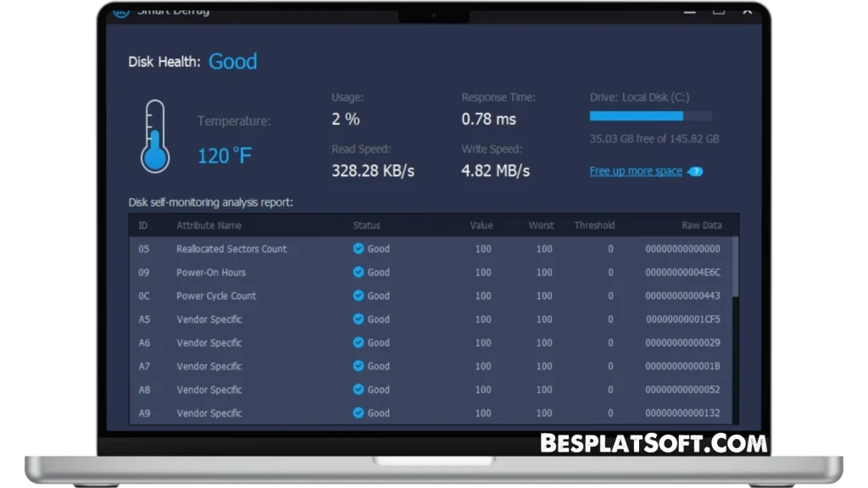Viewport: 868px width, 488px height.
Task: Click the blue thermometer temperature icon
Action: point(154,136)
